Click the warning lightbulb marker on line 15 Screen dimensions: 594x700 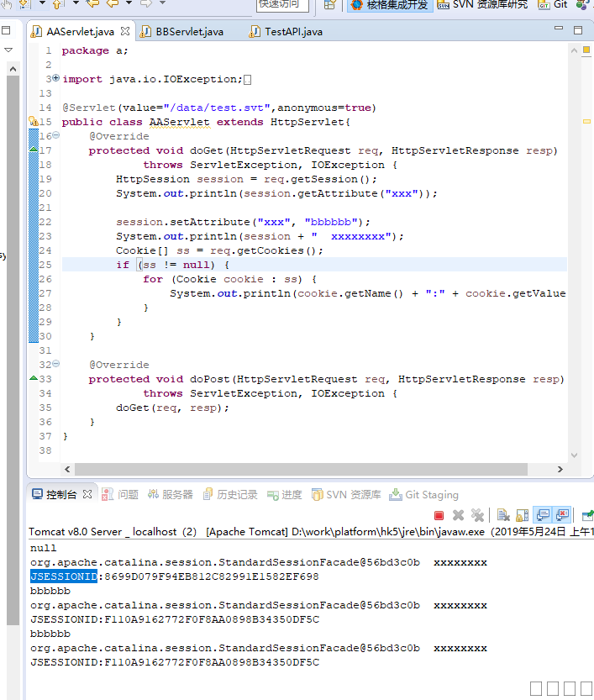coord(33,122)
